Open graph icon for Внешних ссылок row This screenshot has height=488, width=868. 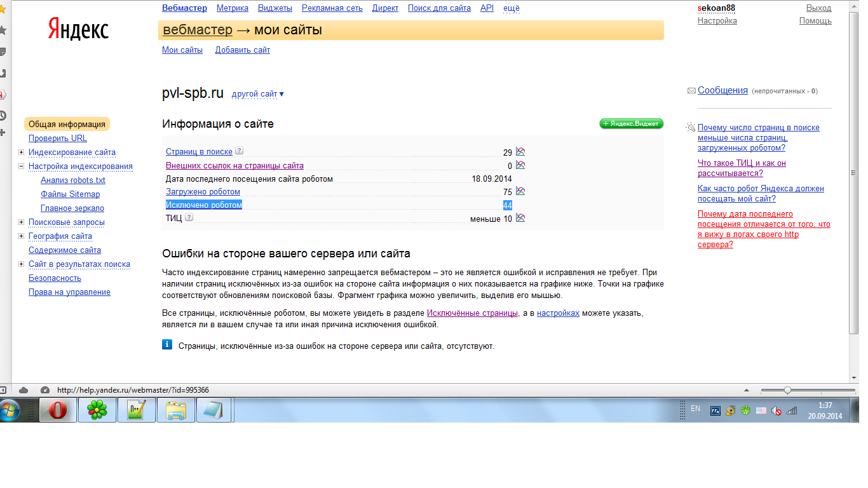pyautogui.click(x=520, y=165)
